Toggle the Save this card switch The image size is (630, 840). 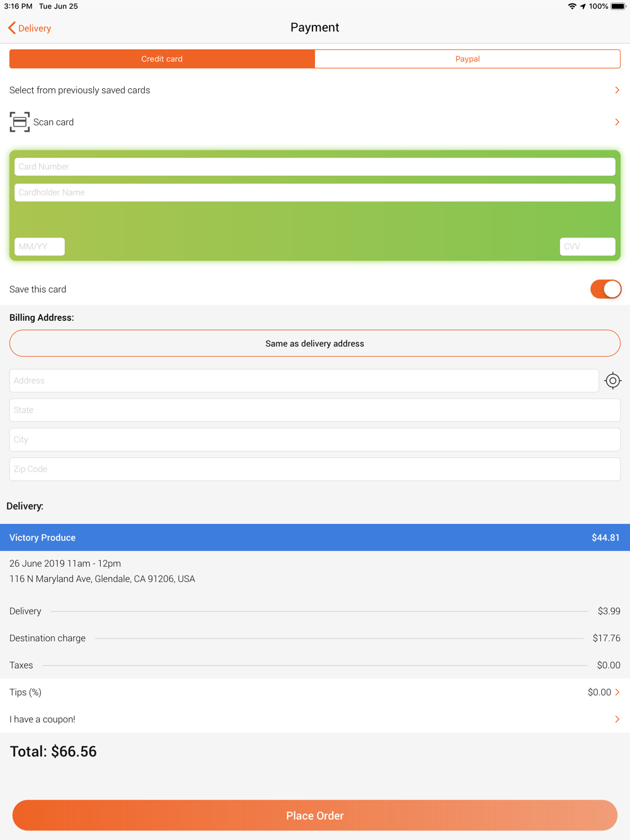pos(605,289)
